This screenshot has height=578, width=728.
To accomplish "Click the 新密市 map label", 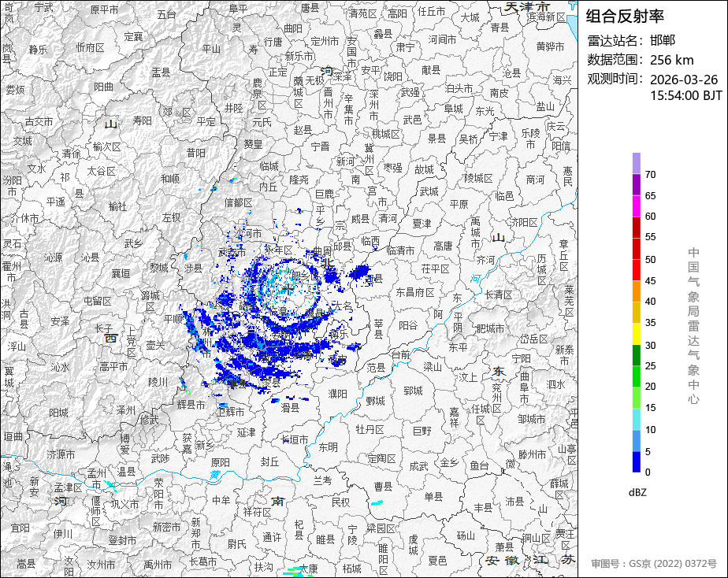I will (166, 527).
